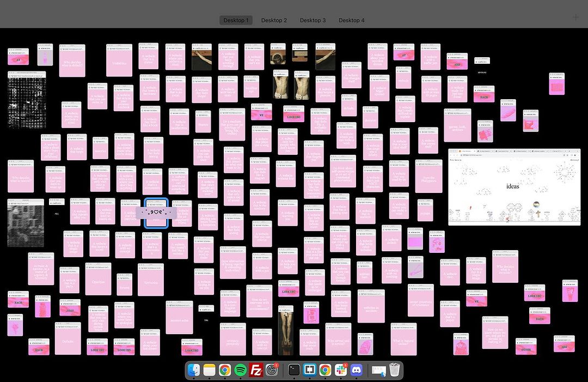Open Finder from the dock
The height and width of the screenshot is (382, 588).
194,371
